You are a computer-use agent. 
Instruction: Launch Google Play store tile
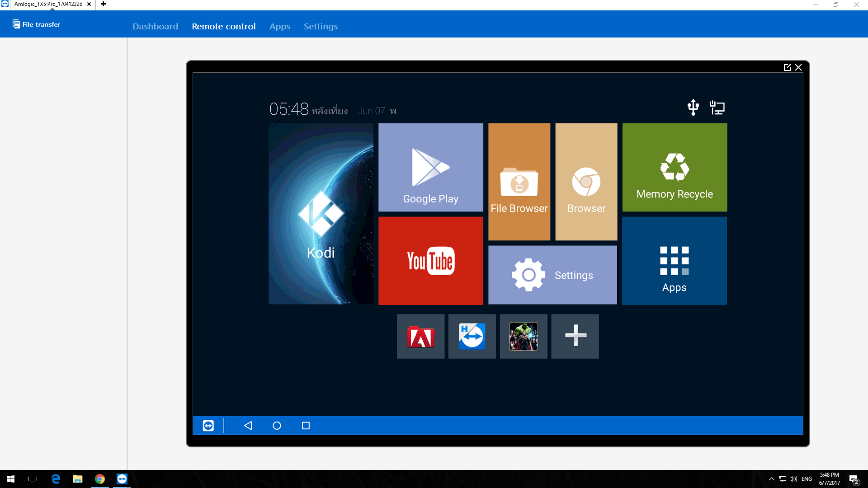pos(430,168)
